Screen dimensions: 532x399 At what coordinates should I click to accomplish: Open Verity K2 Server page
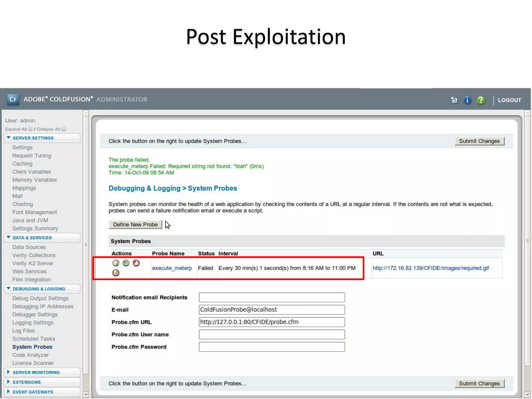(33, 263)
